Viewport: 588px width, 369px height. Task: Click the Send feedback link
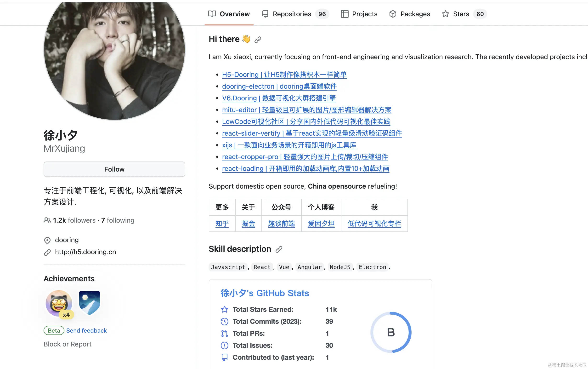coord(86,330)
